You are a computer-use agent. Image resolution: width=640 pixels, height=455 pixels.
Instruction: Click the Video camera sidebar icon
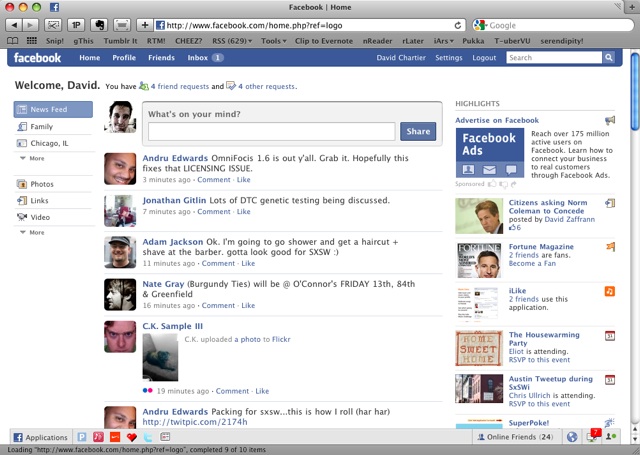pos(22,217)
